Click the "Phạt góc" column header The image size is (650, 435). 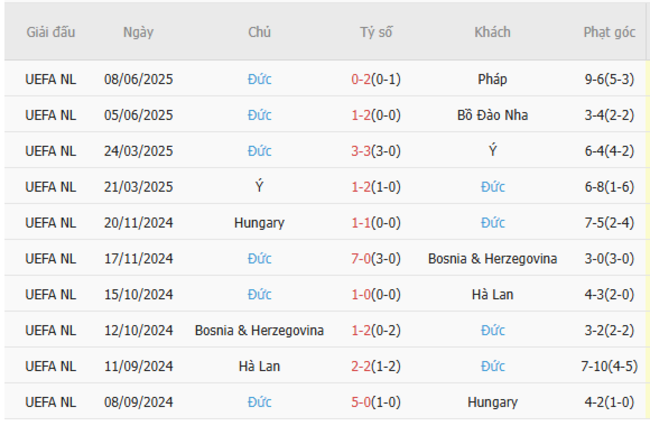click(611, 32)
